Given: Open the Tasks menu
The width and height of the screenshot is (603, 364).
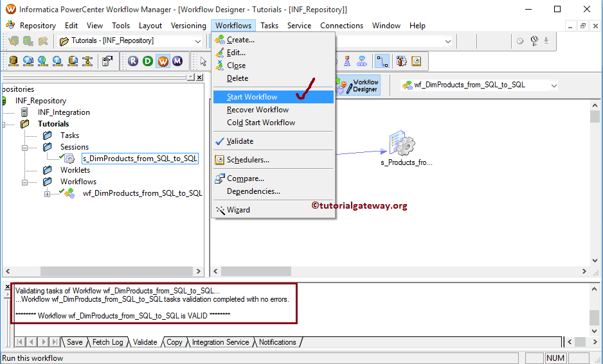Looking at the screenshot, I should (269, 26).
